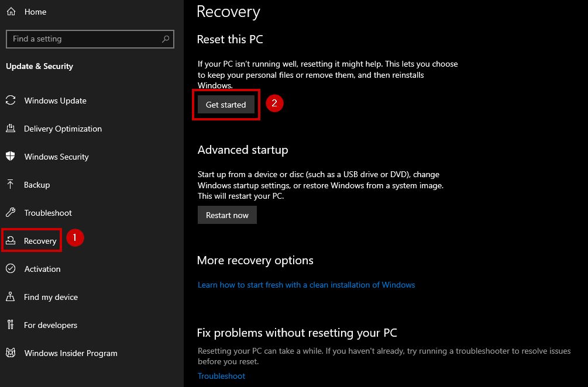Open Windows Insider Program settings

pyautogui.click(x=70, y=353)
